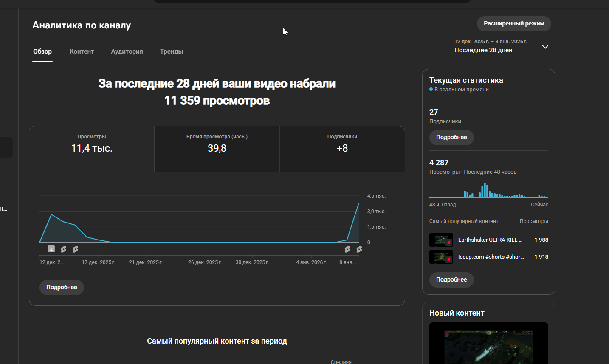Click the final Shorts marker at the chart's right end
The image size is (609, 364).
coord(359,249)
